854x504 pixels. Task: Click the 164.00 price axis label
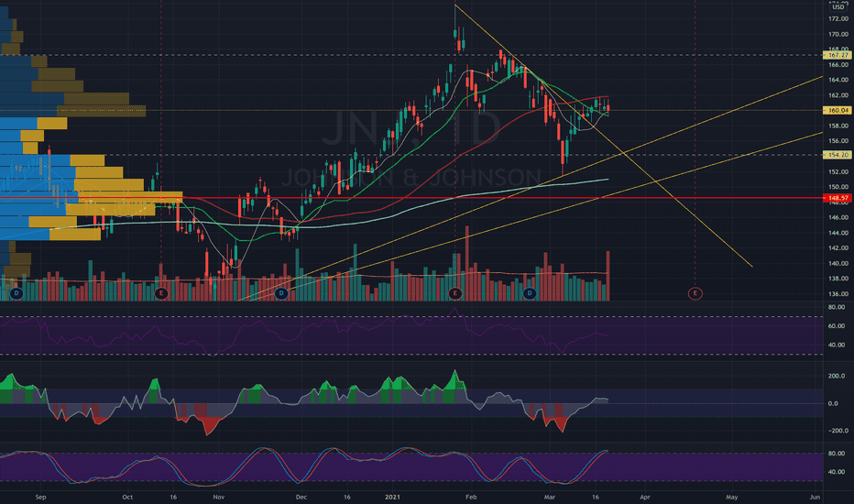tap(838, 80)
